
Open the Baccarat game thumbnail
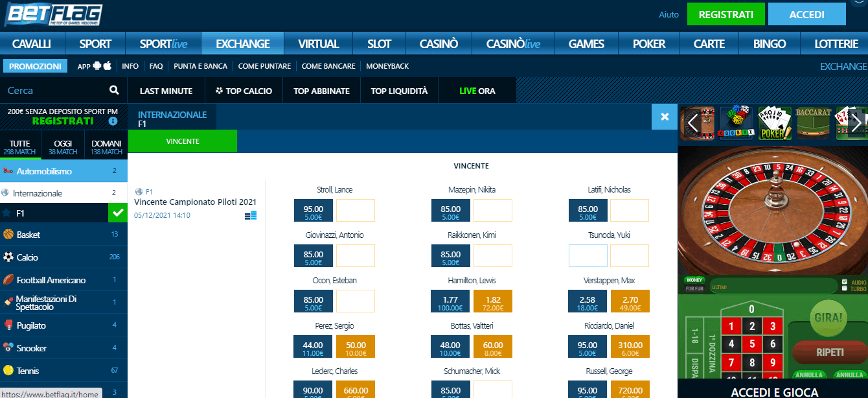[x=814, y=123]
